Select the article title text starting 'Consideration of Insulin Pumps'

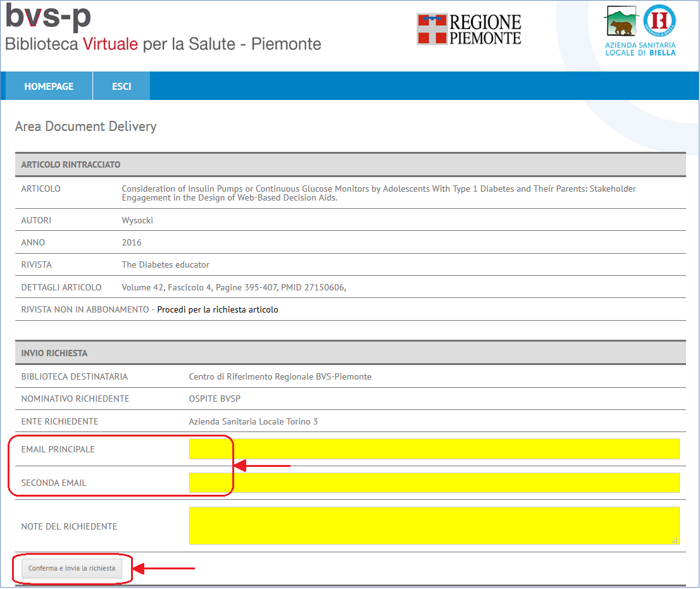click(378, 193)
